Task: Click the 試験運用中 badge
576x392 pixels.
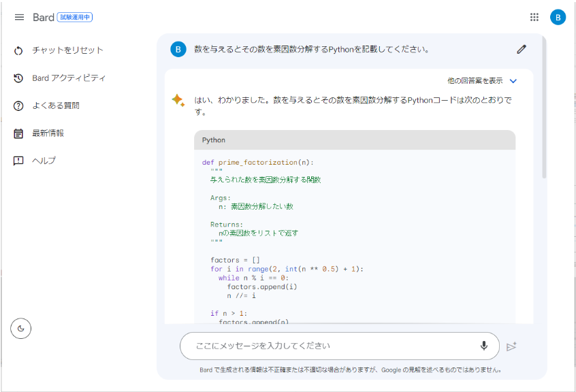Action: pyautogui.click(x=75, y=17)
